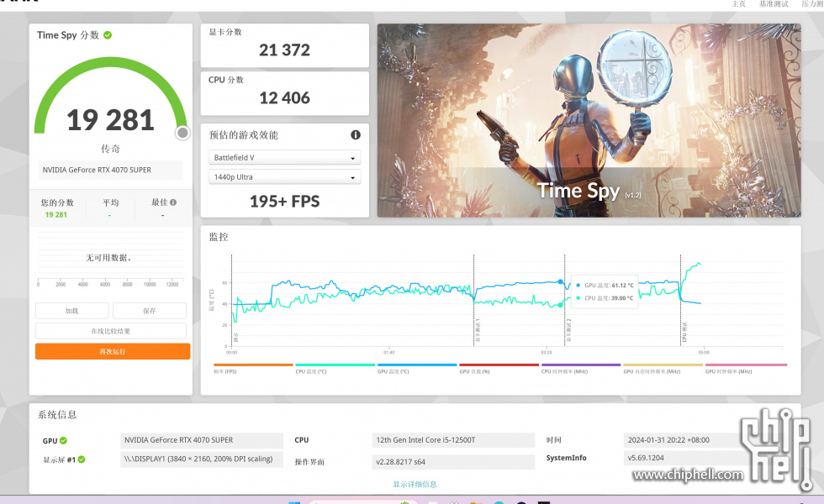Go to the 主页 tab
Image resolution: width=824 pixels, height=504 pixels.
point(738,3)
